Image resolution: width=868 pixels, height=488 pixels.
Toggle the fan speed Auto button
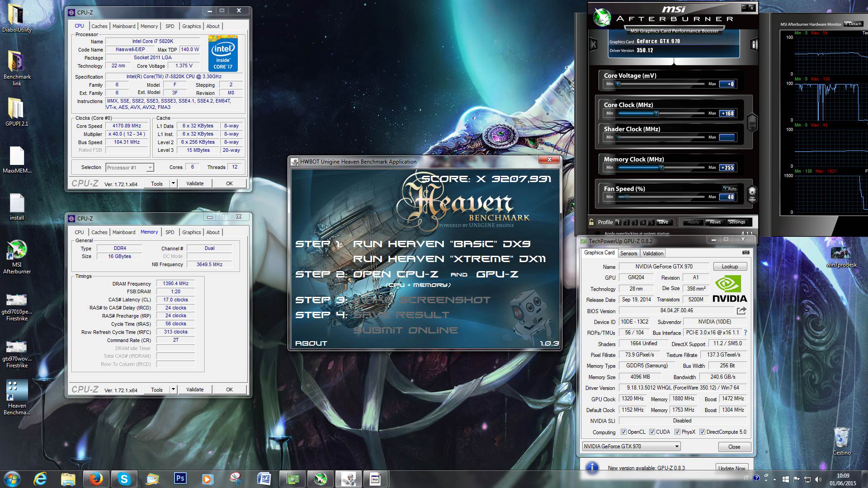(730, 189)
